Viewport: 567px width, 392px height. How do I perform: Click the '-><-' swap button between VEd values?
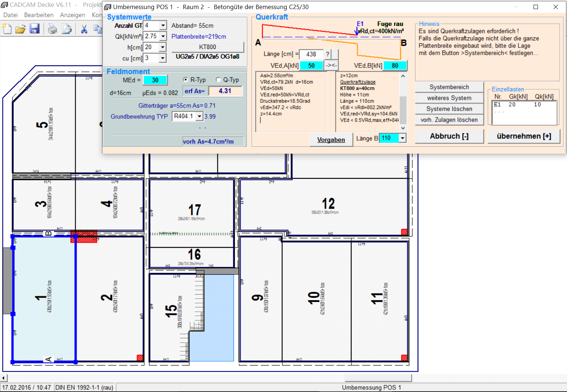point(331,65)
